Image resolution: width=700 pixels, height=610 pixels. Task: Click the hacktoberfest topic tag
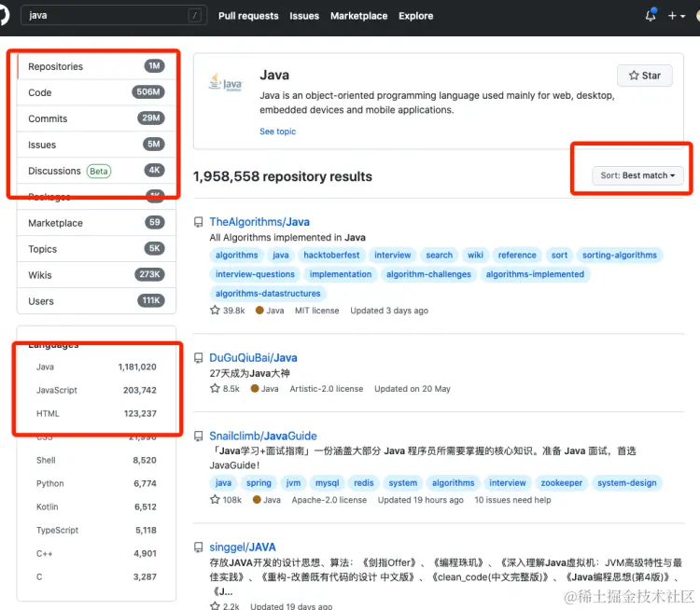click(x=331, y=256)
